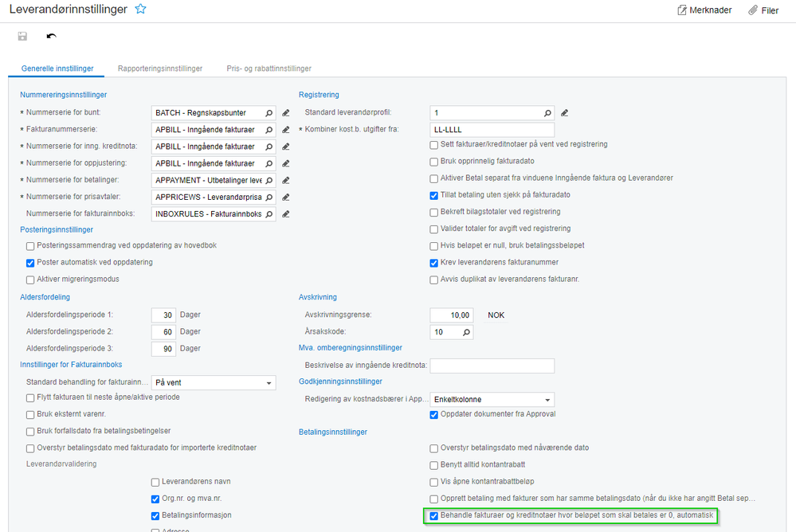Click the undo arrow icon
This screenshot has width=796, height=532.
[x=51, y=36]
